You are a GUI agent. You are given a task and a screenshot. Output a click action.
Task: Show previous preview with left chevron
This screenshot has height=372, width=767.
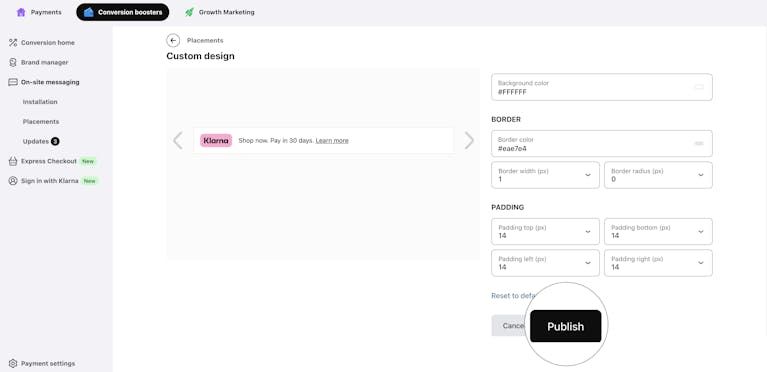[x=178, y=140]
